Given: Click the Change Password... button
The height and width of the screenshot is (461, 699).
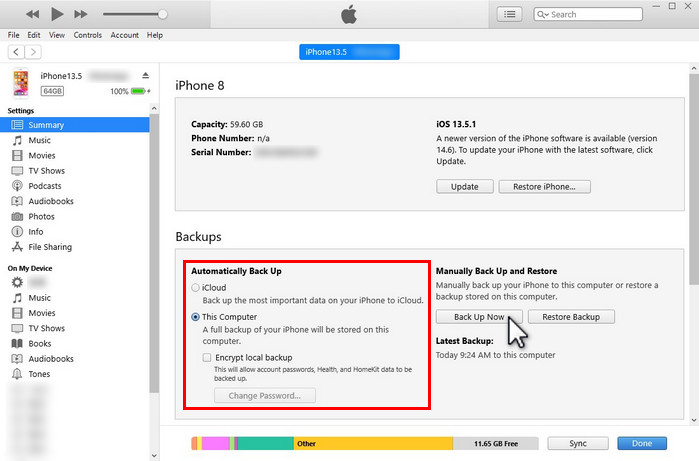Looking at the screenshot, I should [x=265, y=395].
